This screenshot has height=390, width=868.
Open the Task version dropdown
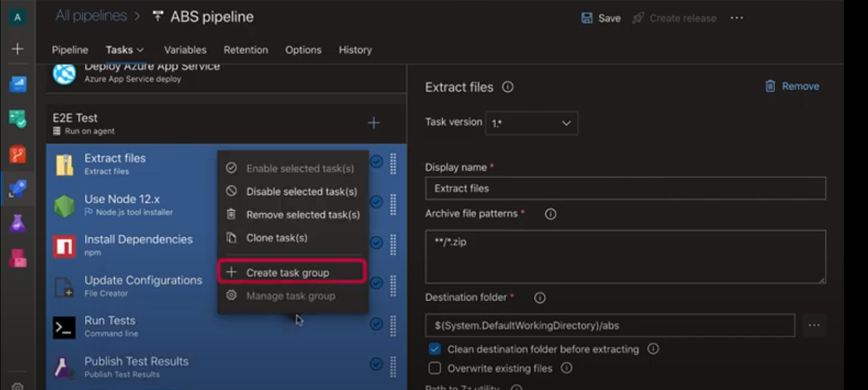(531, 123)
